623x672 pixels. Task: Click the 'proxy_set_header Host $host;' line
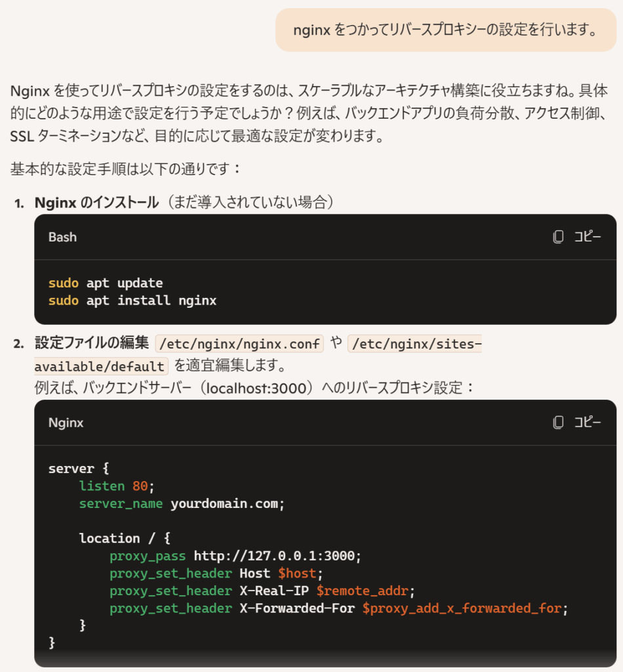pos(216,574)
